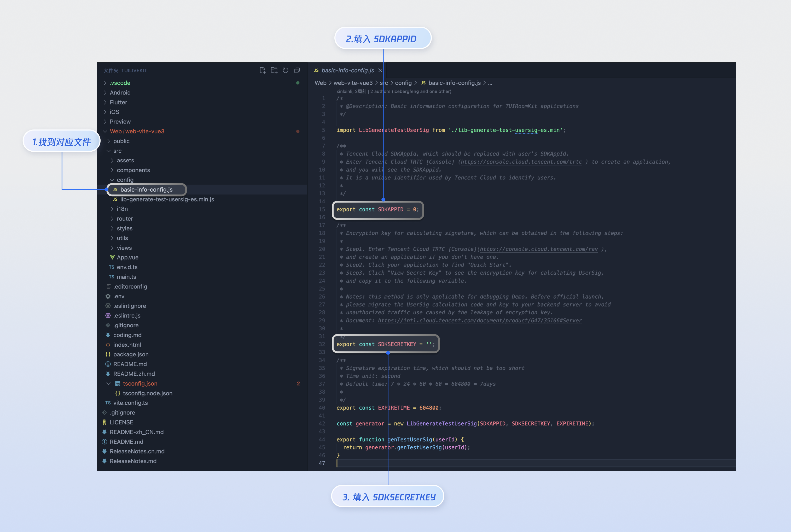Click the New File icon in explorer header
This screenshot has width=791, height=532.
263,70
